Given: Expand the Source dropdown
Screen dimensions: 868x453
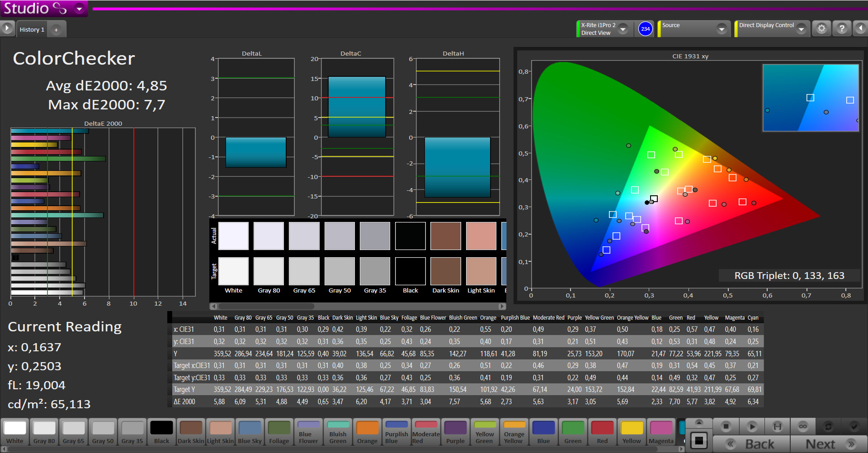Looking at the screenshot, I should coord(722,29).
